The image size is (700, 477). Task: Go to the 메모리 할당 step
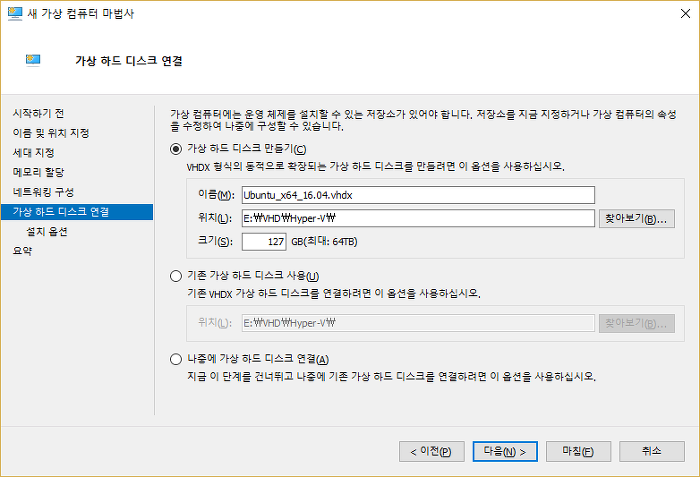38,172
